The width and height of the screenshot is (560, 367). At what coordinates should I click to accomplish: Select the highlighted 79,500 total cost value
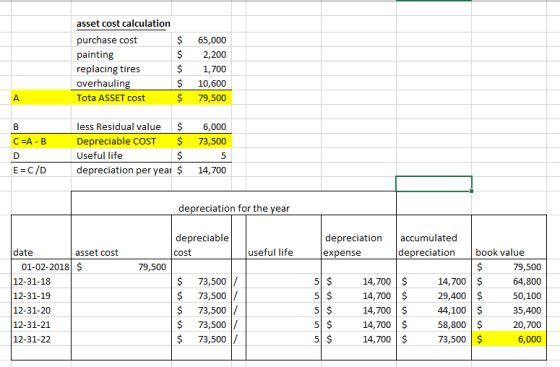201,97
